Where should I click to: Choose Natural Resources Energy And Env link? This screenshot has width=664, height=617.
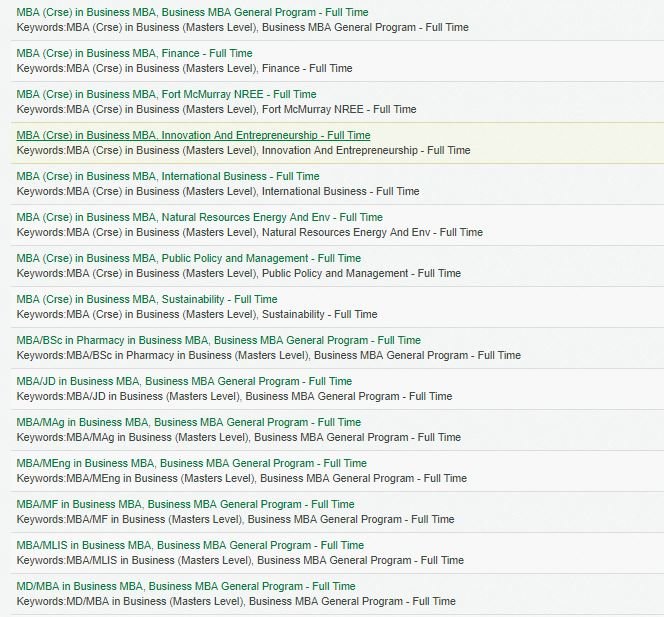[199, 217]
